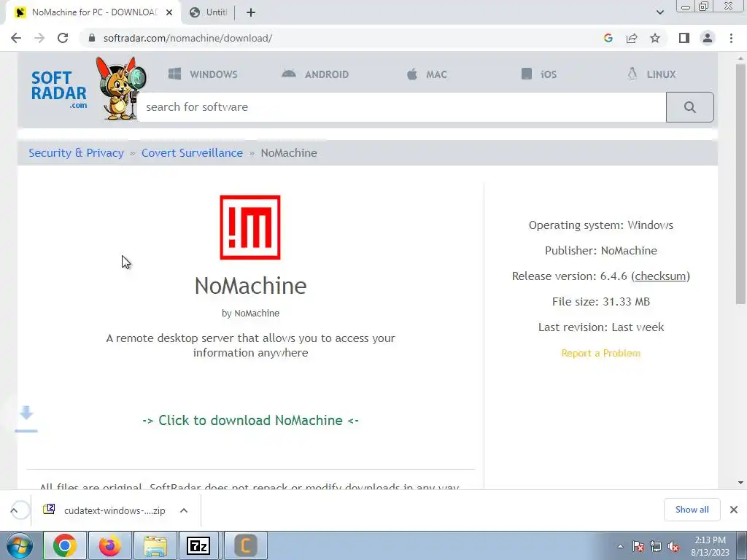Launch Firefox from the taskbar
The width and height of the screenshot is (747, 560).
[110, 545]
